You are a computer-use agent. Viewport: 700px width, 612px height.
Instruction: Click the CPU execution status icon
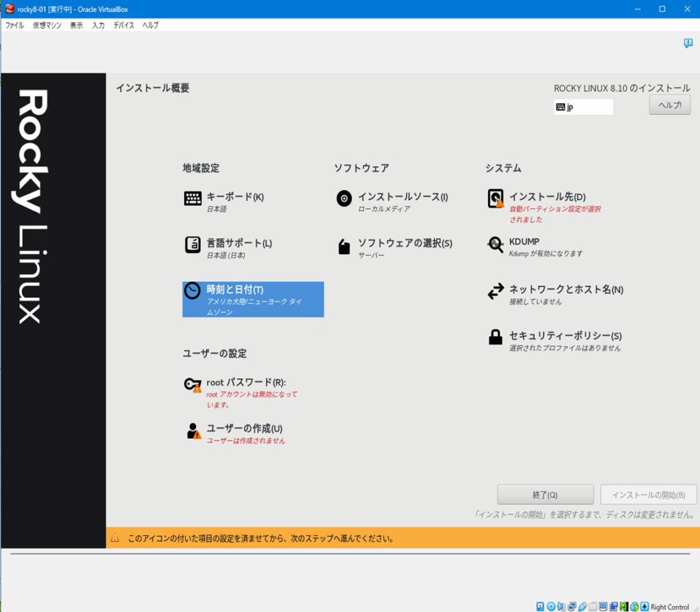(x=623, y=607)
